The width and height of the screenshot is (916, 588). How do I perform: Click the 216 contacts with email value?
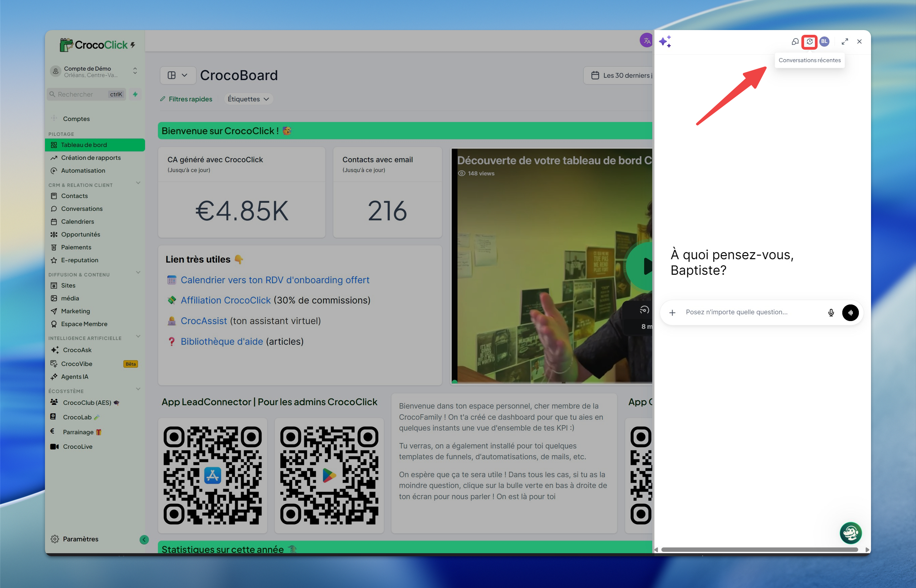click(387, 211)
